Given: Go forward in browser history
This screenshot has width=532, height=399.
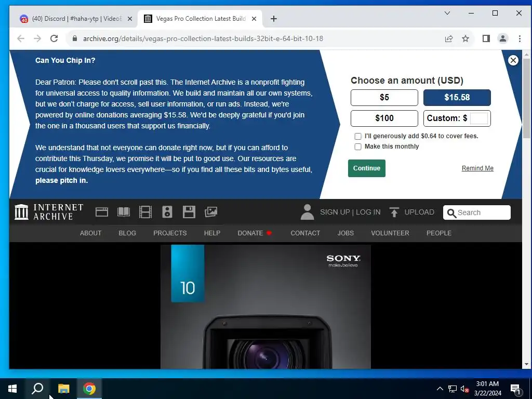Looking at the screenshot, I should pos(37,38).
